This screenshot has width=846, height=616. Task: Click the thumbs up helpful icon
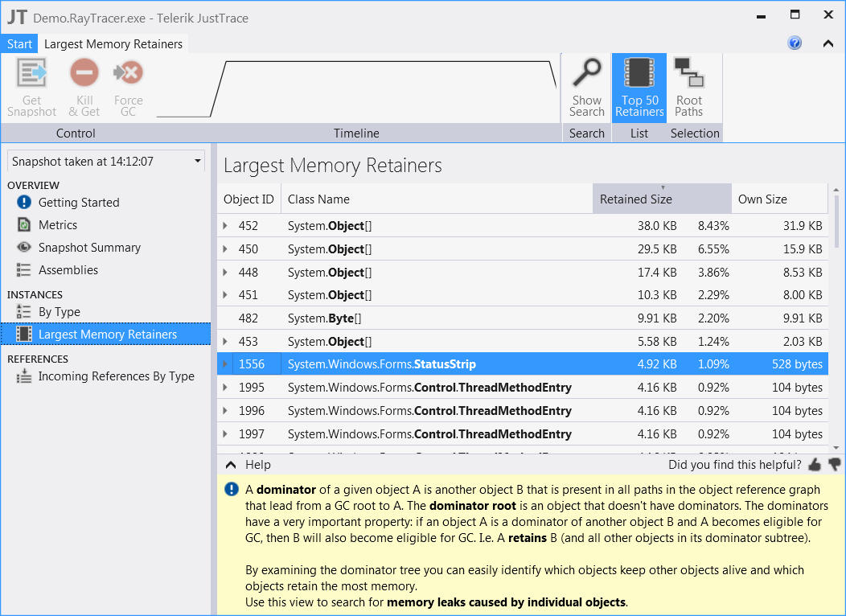[815, 465]
